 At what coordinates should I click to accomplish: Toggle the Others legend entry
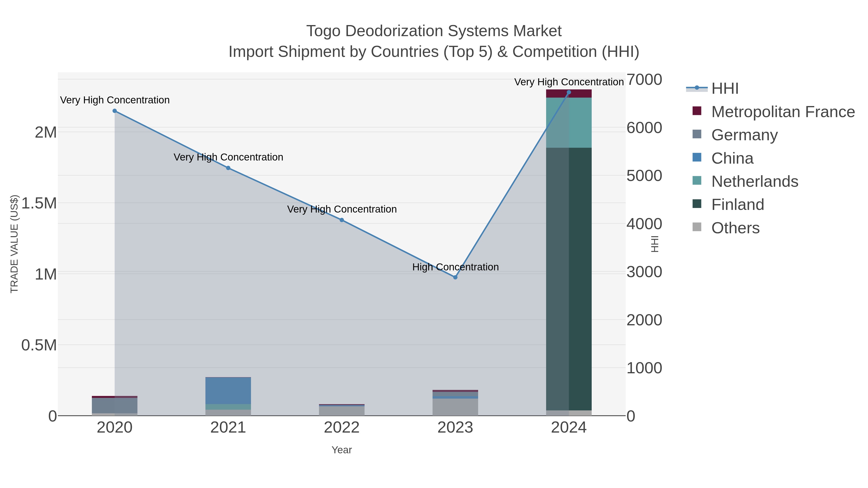(x=726, y=228)
